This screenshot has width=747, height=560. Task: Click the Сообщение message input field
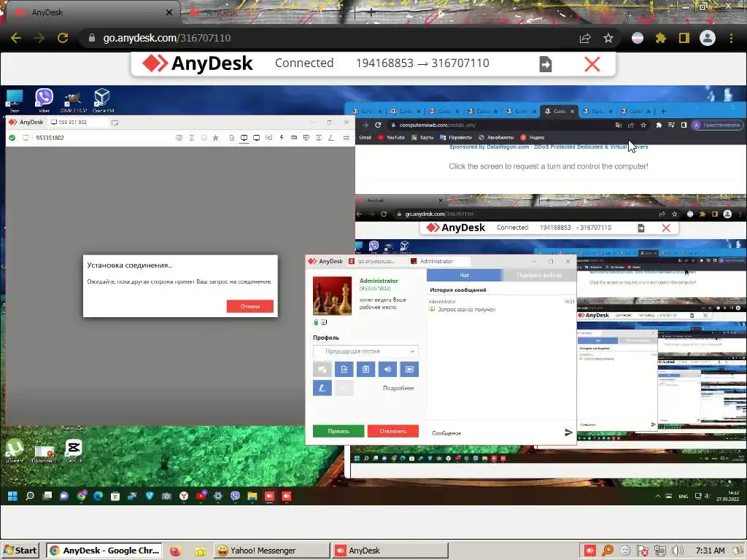pos(495,433)
